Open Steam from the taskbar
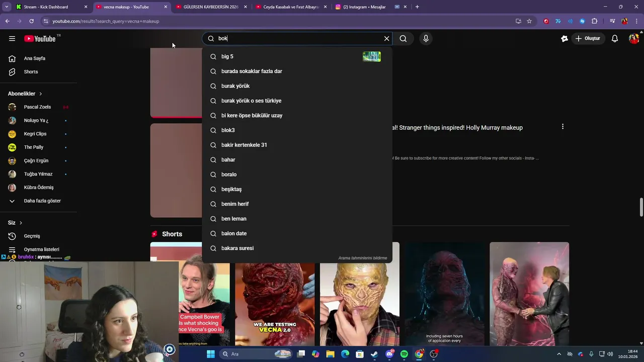Image resolution: width=644 pixels, height=362 pixels. click(374, 354)
